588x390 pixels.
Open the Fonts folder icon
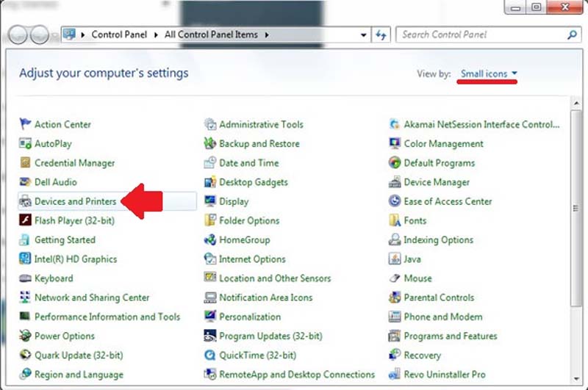tap(395, 220)
